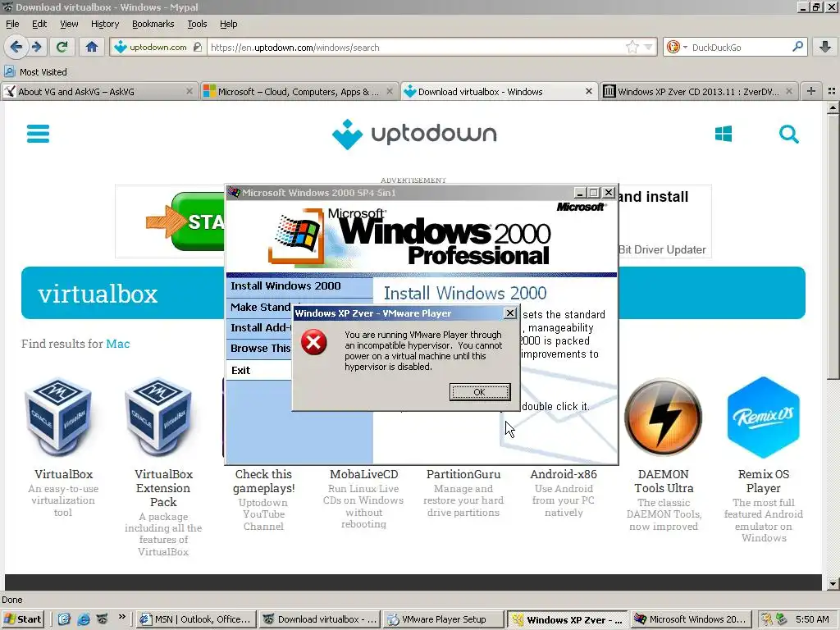Reload the page with the refresh icon

[62, 47]
